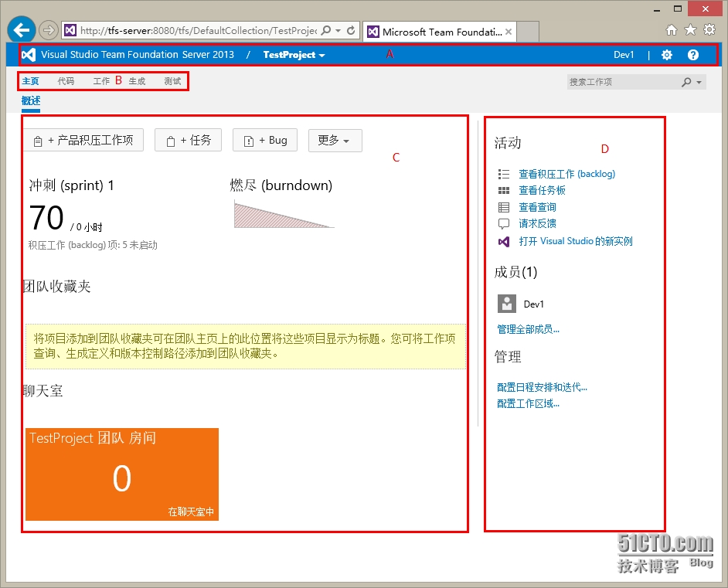
Task: Click the Dev1 member avatar icon
Action: (x=507, y=304)
